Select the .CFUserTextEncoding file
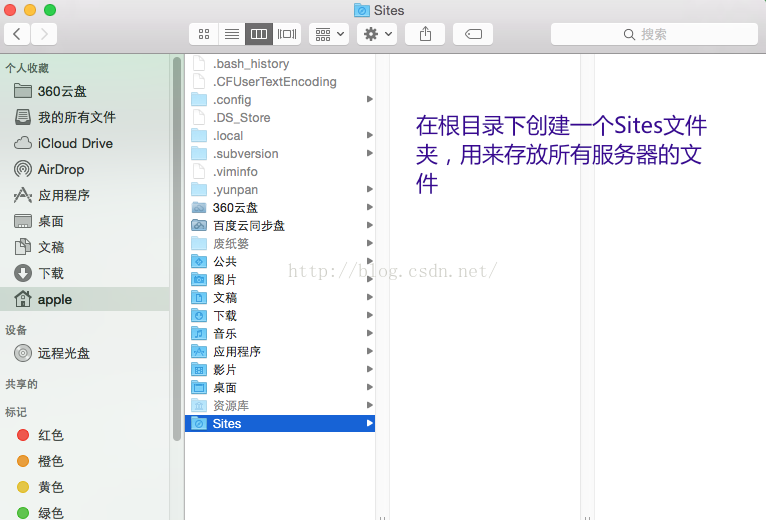The image size is (766, 520). click(280, 82)
